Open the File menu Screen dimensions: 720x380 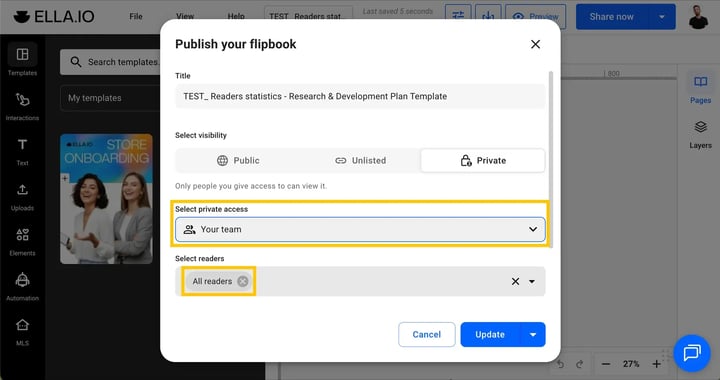[x=136, y=17]
